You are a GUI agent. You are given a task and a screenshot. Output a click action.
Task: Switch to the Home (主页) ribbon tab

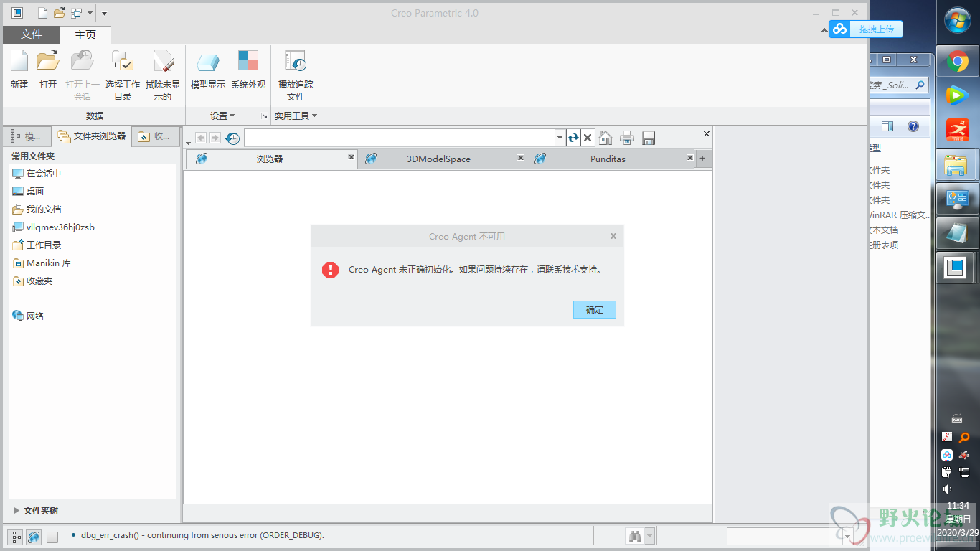[85, 34]
